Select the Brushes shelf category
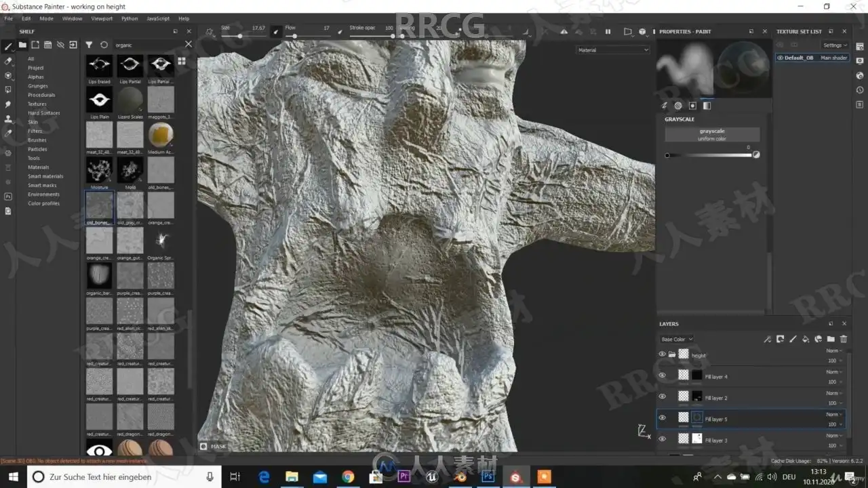 coord(37,140)
